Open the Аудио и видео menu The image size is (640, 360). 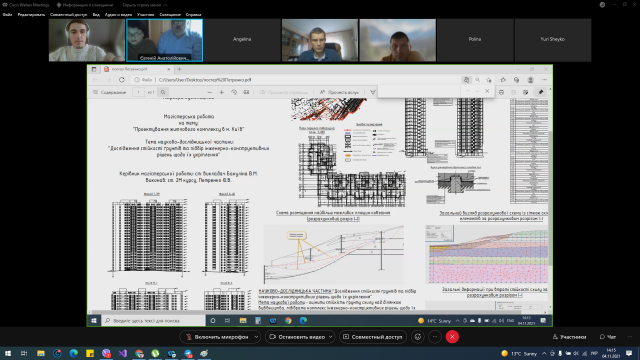click(x=118, y=15)
